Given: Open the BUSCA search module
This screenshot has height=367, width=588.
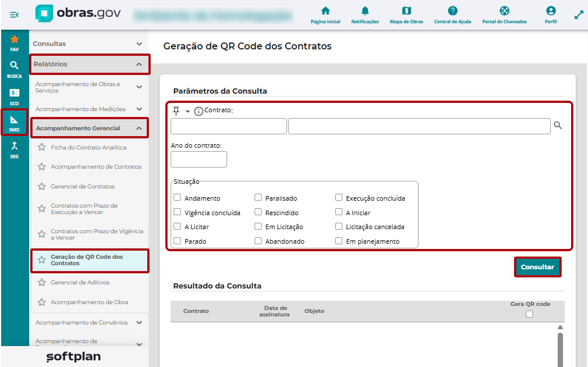Looking at the screenshot, I should [14, 70].
